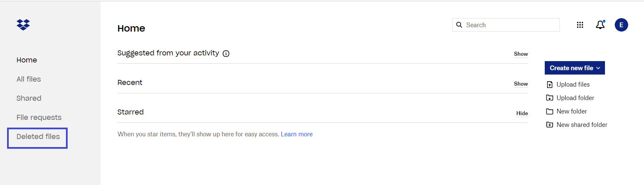
Task: Open the apps grid icon
Action: (580, 25)
